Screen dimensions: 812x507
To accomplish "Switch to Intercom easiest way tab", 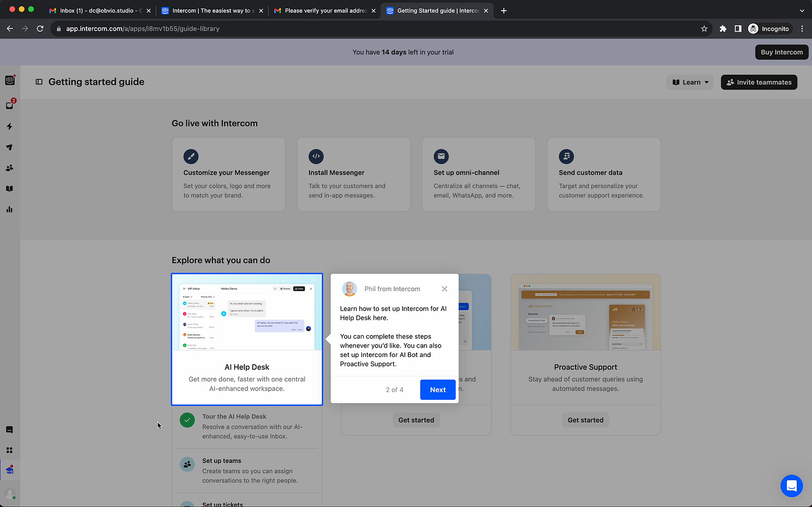I will click(x=211, y=11).
